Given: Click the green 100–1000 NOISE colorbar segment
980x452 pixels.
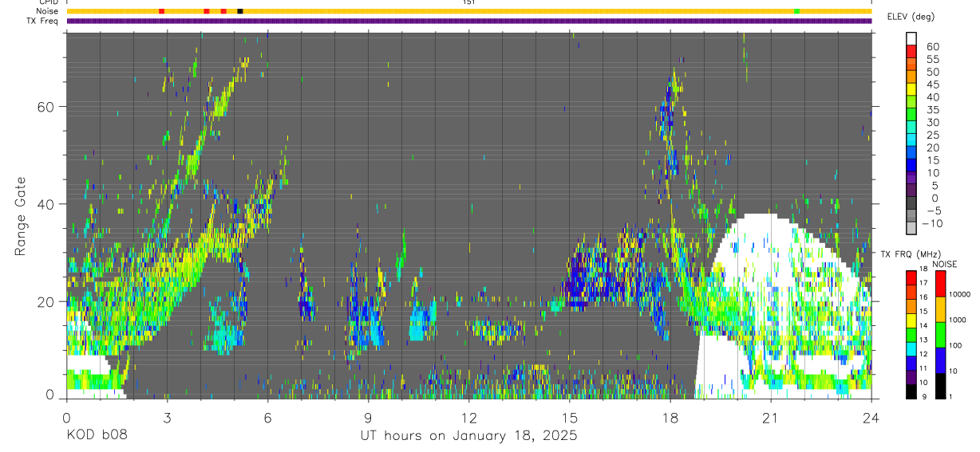Looking at the screenshot, I should [941, 335].
